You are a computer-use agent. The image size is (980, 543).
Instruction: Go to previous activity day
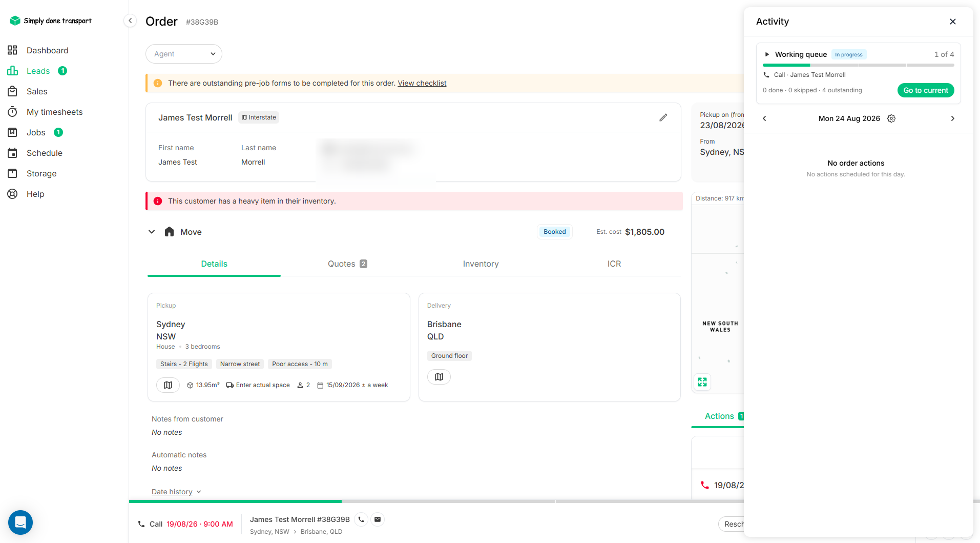pos(764,118)
